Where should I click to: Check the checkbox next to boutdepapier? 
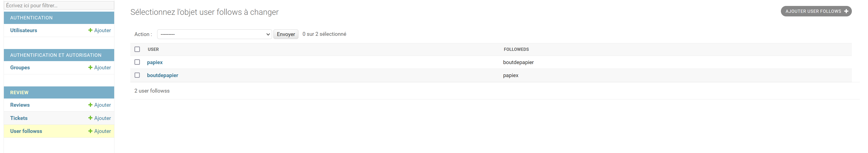pos(137,75)
